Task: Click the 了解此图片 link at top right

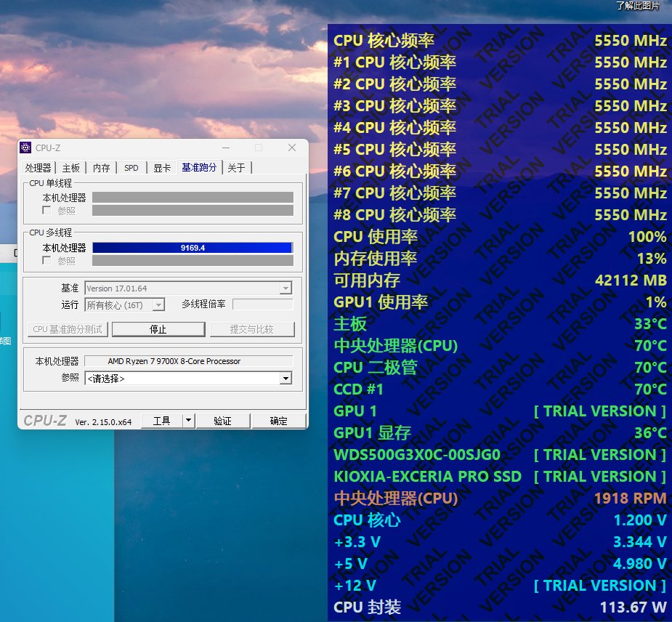Action: point(638,6)
